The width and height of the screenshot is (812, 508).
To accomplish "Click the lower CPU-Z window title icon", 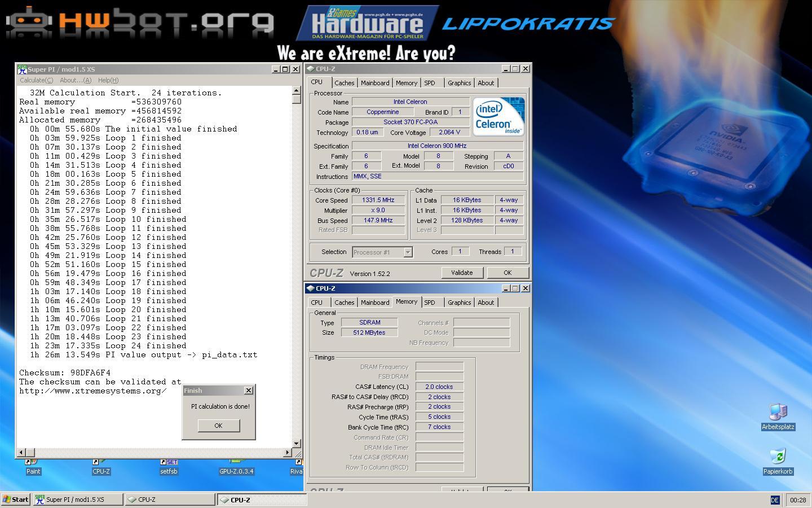I will (310, 288).
